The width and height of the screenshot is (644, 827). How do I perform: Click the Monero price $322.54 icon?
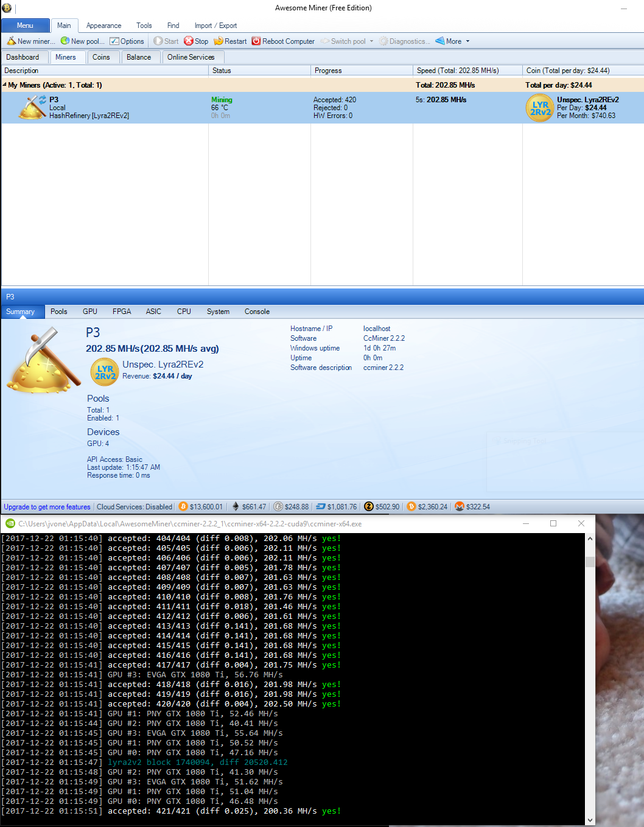[x=460, y=506]
